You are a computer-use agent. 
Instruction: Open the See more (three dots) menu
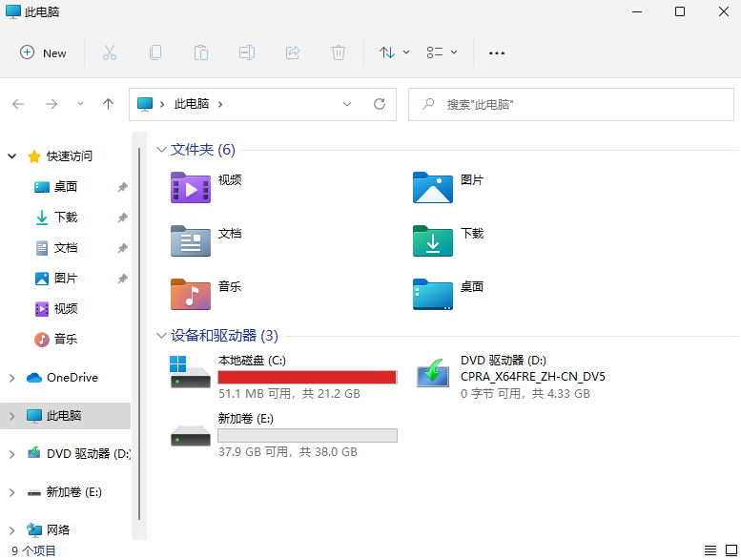click(496, 52)
